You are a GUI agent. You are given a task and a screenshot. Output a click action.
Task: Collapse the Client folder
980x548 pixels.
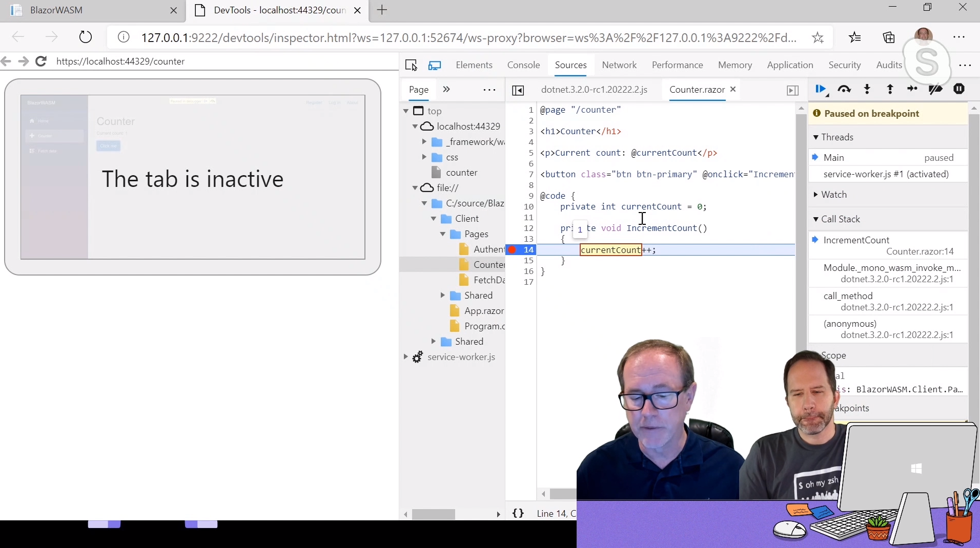pyautogui.click(x=434, y=219)
